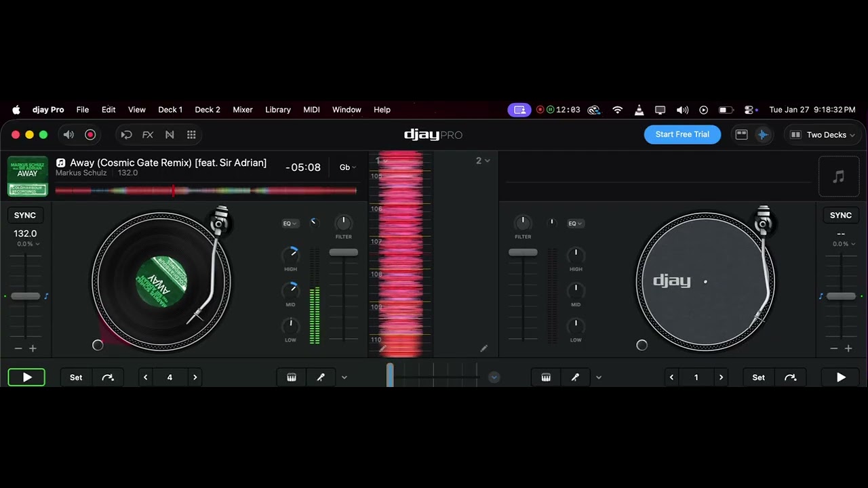Open the sampler grid
The image size is (868, 488).
click(191, 135)
